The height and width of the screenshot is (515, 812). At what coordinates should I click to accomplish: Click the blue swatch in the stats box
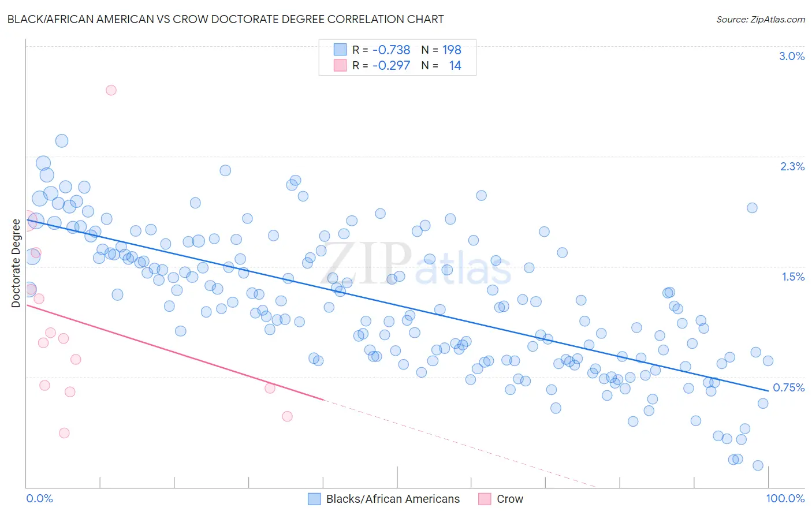(x=340, y=50)
